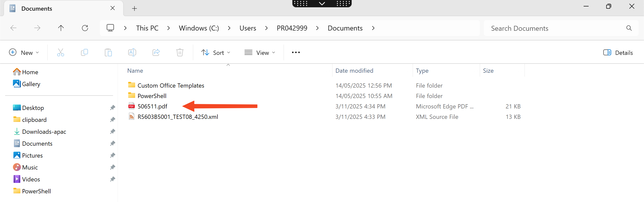Unpin Desktop from quick access
The image size is (644, 202).
[x=113, y=108]
